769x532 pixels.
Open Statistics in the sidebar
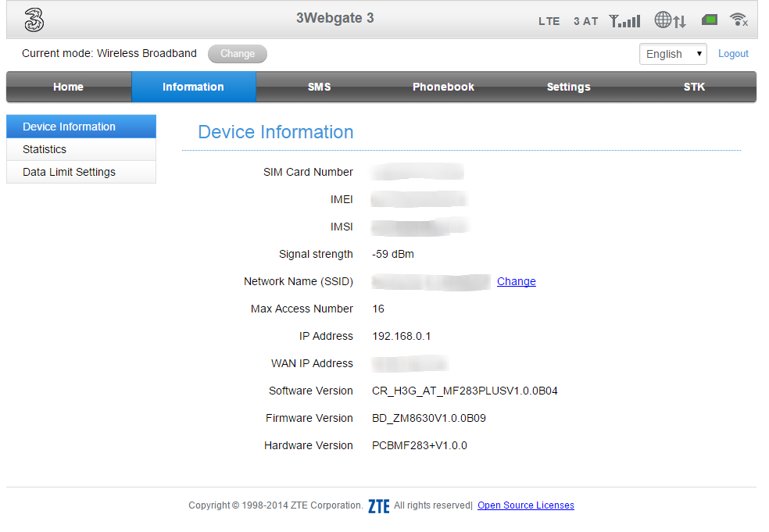45,149
